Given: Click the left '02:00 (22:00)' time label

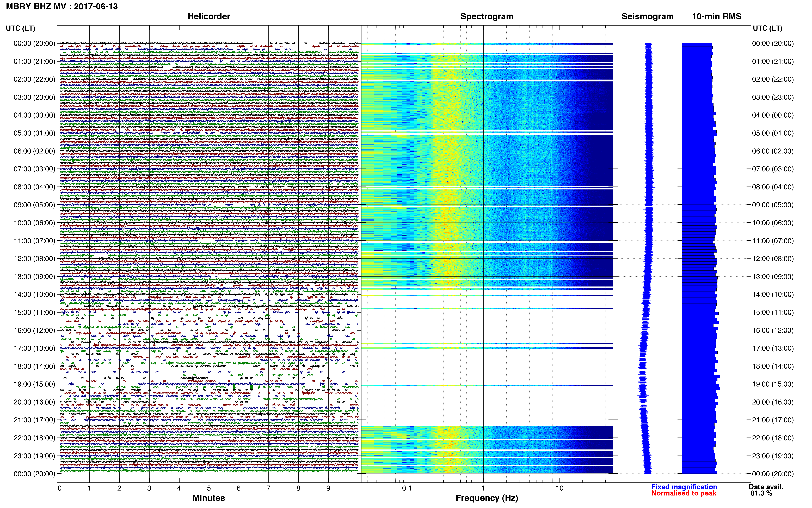Looking at the screenshot, I should (x=34, y=79).
